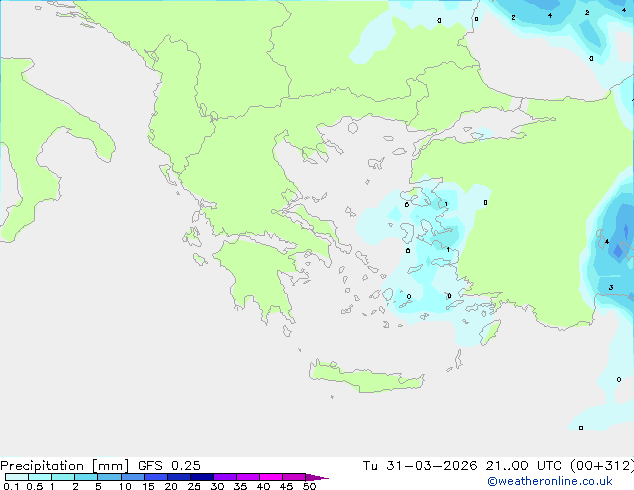Select the "GFS 0.25" model label
The image size is (634, 490).
click(169, 466)
